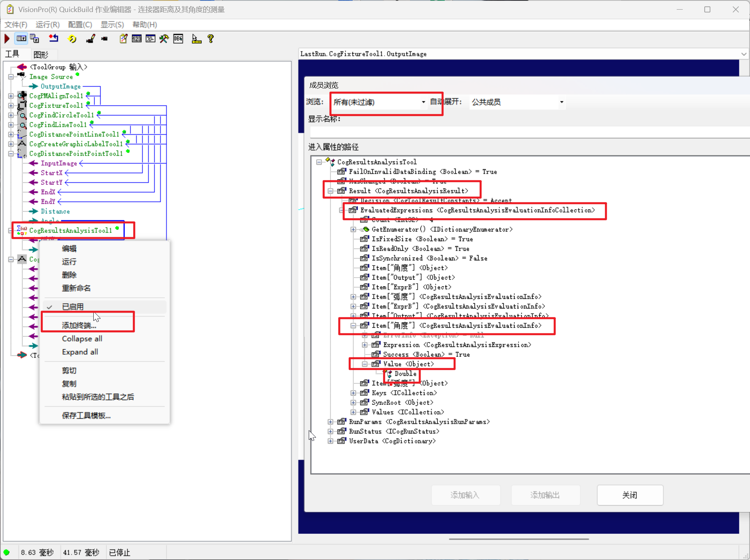Click the red diamond with blue arrow toolbar icon

pyautogui.click(x=53, y=38)
